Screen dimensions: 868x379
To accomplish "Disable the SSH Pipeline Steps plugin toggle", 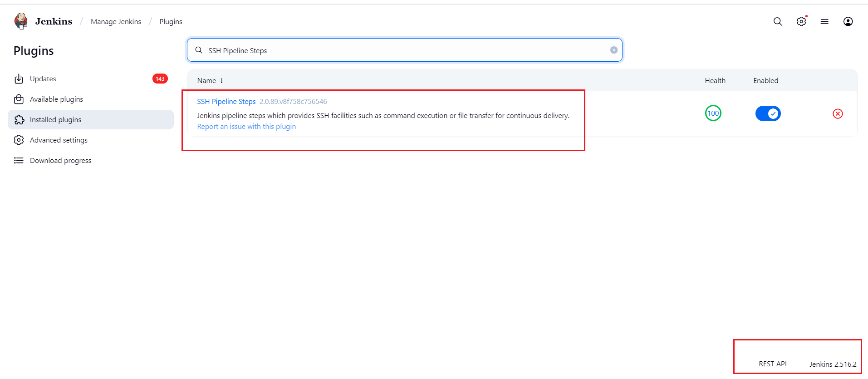I will click(768, 113).
